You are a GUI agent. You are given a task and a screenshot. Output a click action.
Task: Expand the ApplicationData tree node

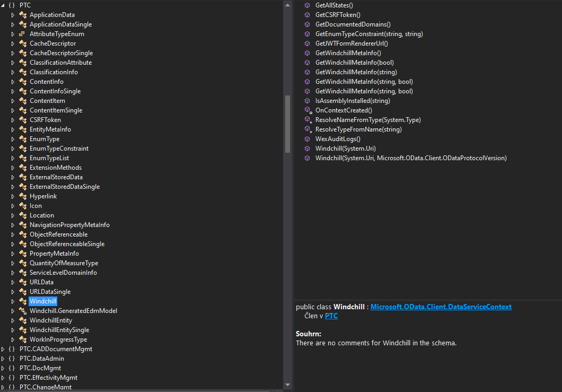point(12,15)
